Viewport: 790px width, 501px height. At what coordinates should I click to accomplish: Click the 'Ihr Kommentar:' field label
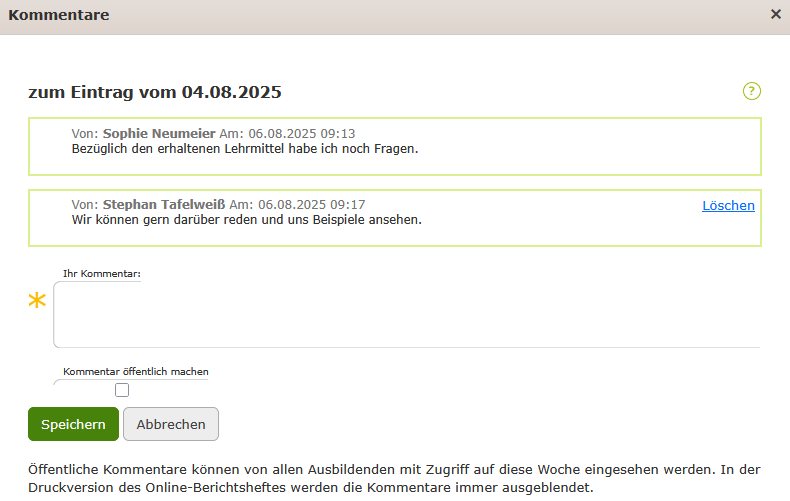tap(101, 273)
